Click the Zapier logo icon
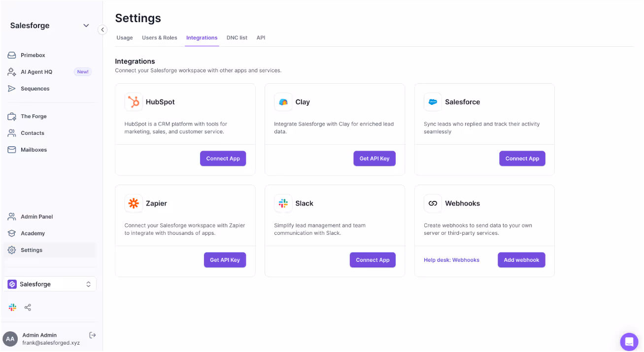The width and height of the screenshot is (644, 352). coord(134,203)
